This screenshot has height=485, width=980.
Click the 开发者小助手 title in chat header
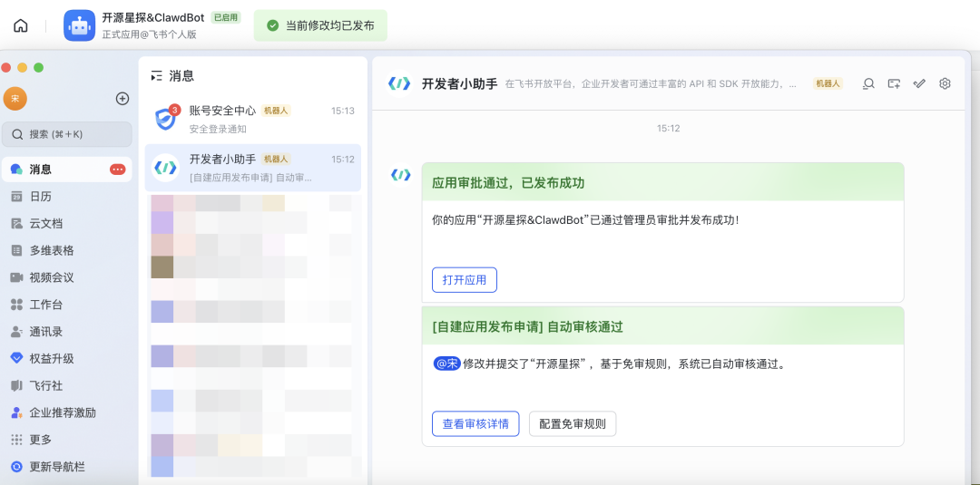(x=459, y=83)
